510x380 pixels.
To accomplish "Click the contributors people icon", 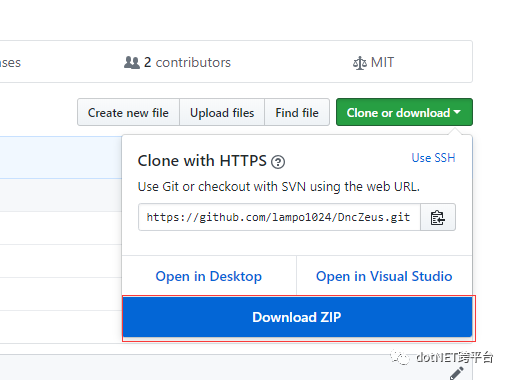I will click(132, 63).
